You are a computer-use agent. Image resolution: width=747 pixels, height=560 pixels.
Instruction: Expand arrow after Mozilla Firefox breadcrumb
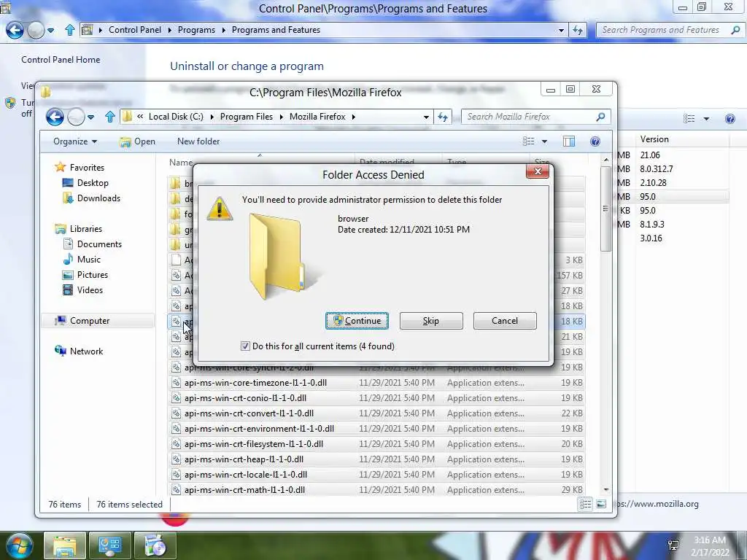coord(354,117)
